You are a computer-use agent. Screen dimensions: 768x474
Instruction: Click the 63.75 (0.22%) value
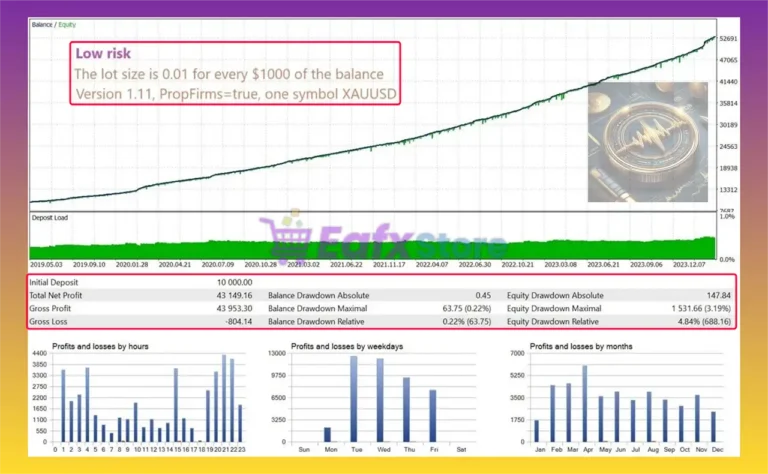(466, 308)
